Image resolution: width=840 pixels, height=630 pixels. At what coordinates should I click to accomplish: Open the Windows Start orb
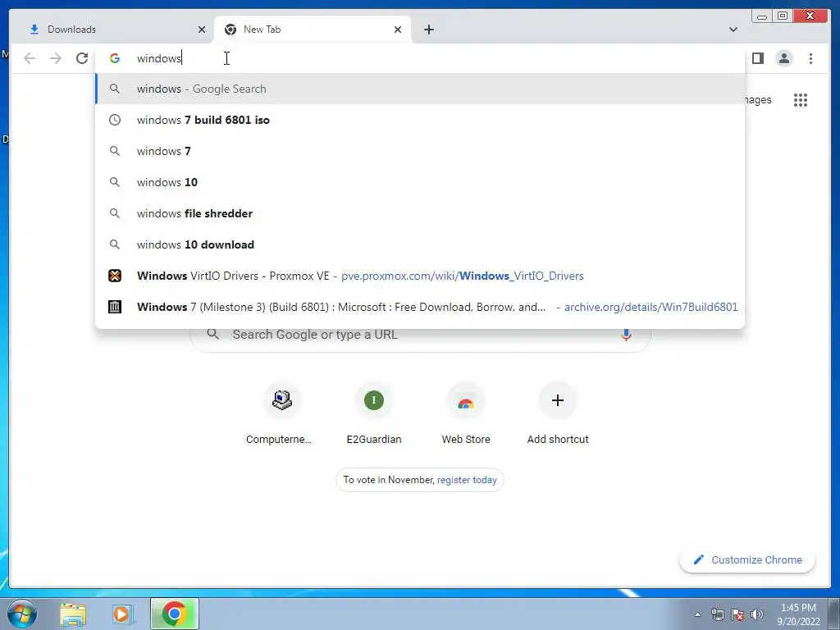pyautogui.click(x=21, y=614)
